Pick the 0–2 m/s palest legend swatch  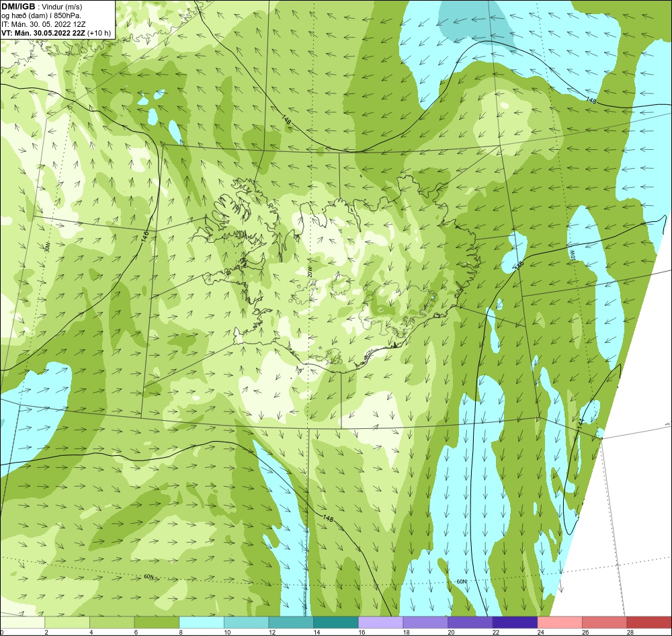click(x=22, y=623)
